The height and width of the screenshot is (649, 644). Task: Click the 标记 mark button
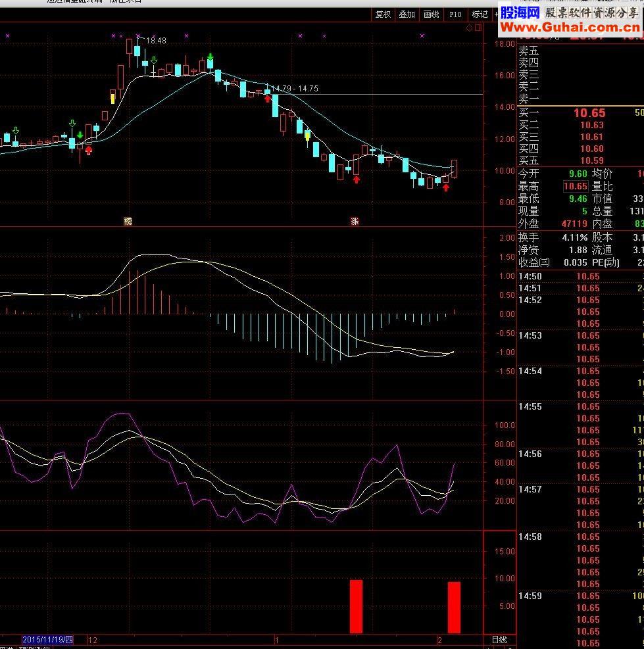pos(480,14)
